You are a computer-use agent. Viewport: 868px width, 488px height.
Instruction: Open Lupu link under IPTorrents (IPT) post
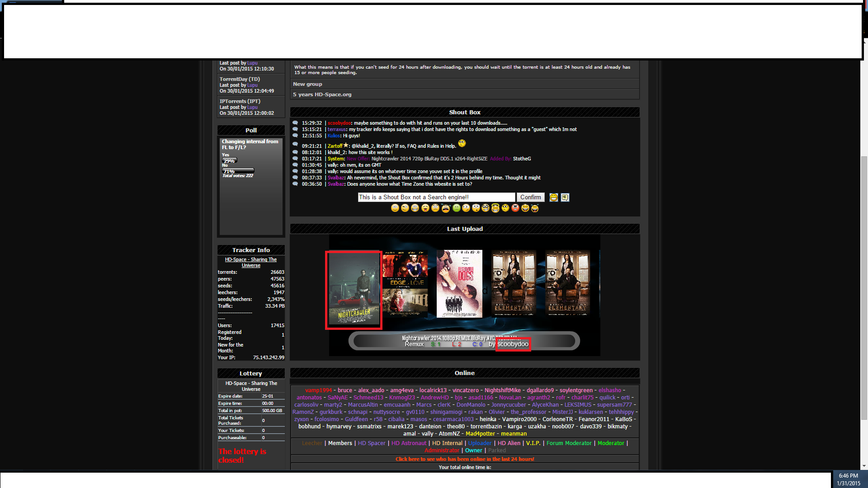click(252, 107)
